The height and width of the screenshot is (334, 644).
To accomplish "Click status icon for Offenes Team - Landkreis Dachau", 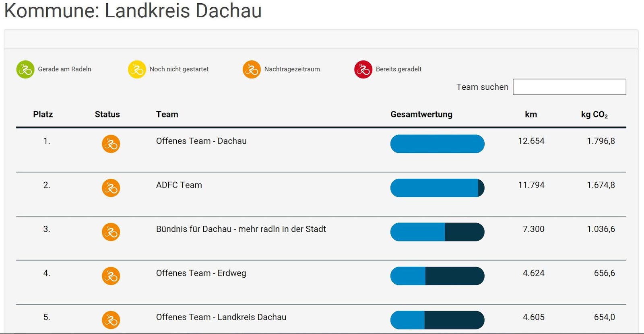I will 111,320.
